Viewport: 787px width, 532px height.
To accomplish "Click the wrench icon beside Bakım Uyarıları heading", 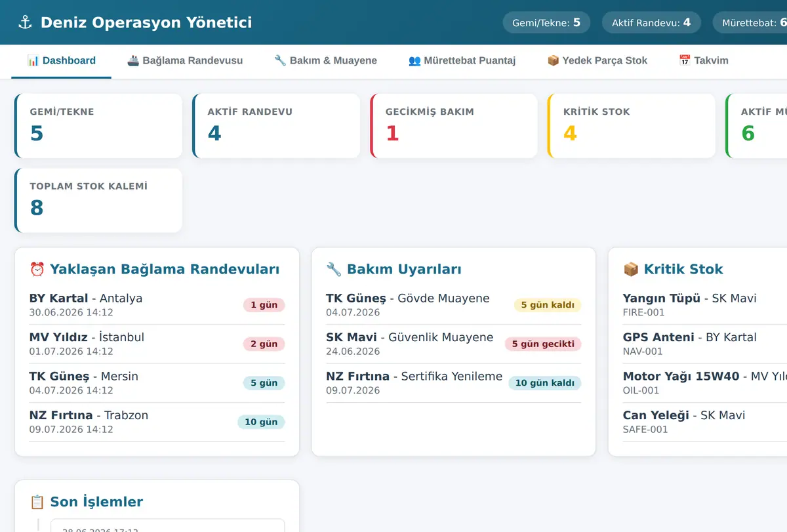I will click(x=334, y=269).
